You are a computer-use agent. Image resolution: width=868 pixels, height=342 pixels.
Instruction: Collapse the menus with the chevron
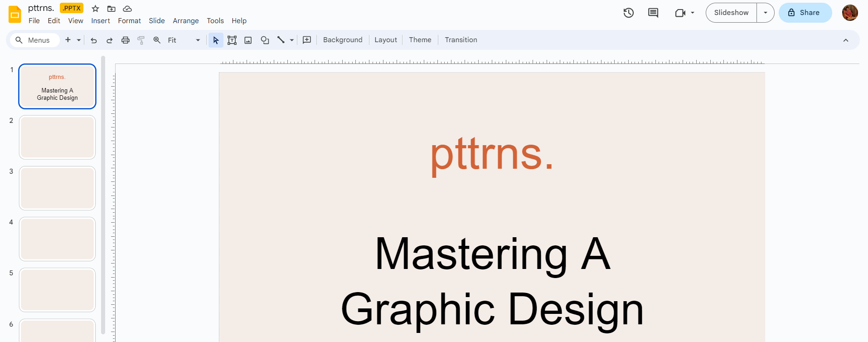[846, 40]
